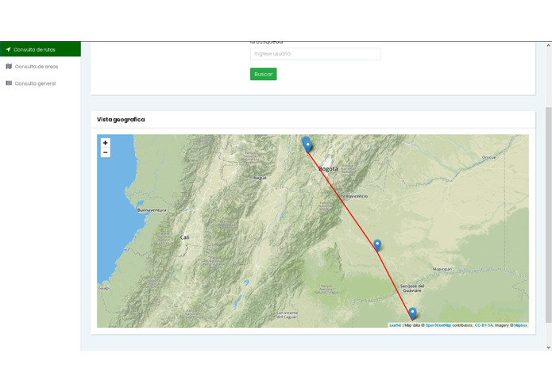
Task: Open the CC-BY-SA license link
Action: pyautogui.click(x=484, y=325)
